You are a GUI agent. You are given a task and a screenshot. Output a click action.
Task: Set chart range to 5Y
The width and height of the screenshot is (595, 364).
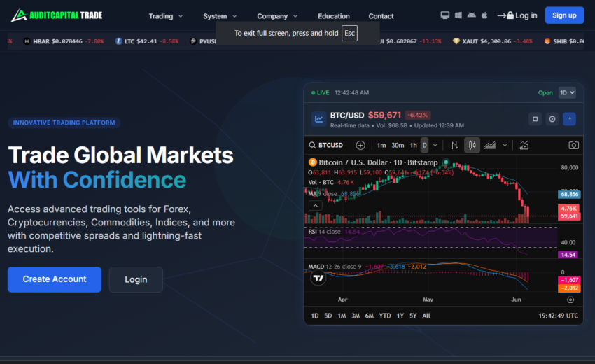click(413, 316)
